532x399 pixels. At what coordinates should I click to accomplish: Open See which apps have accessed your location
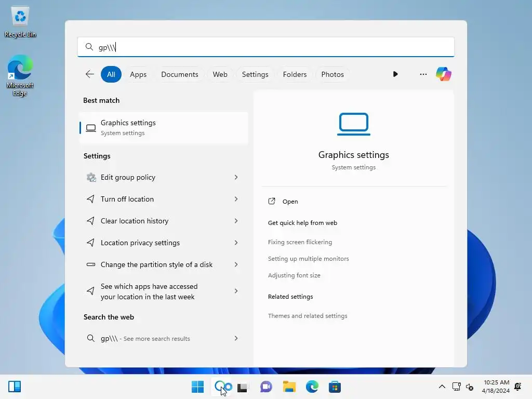click(164, 291)
